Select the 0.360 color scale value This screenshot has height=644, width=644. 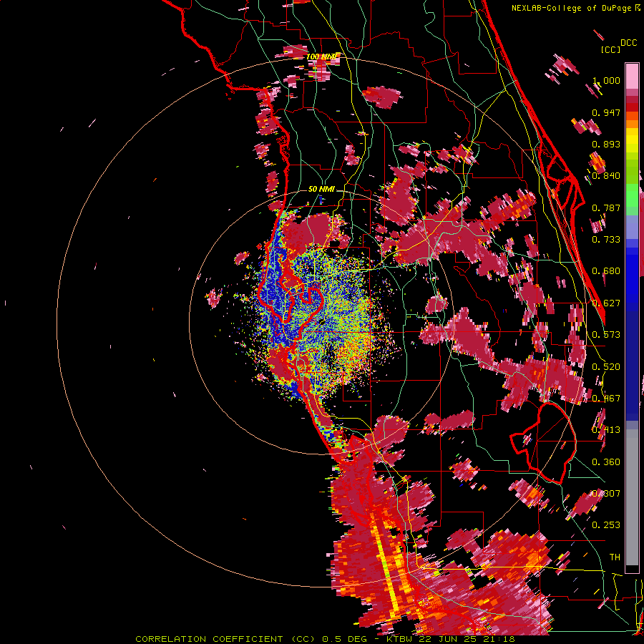click(x=606, y=462)
